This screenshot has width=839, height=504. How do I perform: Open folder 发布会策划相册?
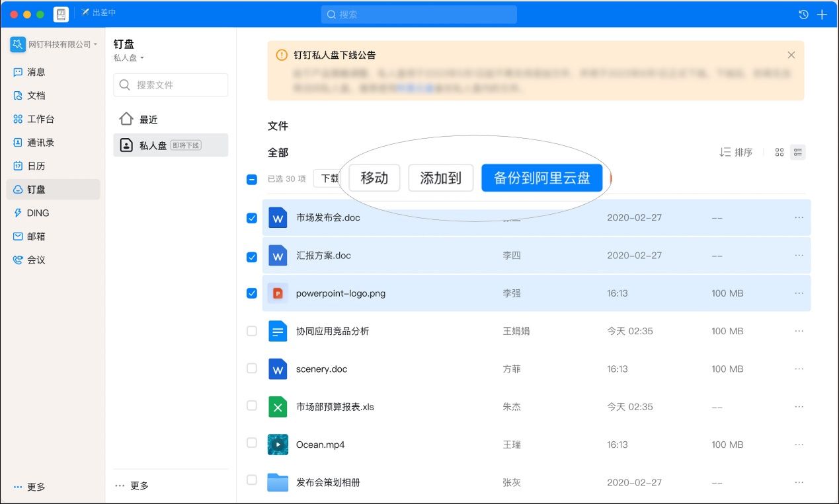coord(328,482)
